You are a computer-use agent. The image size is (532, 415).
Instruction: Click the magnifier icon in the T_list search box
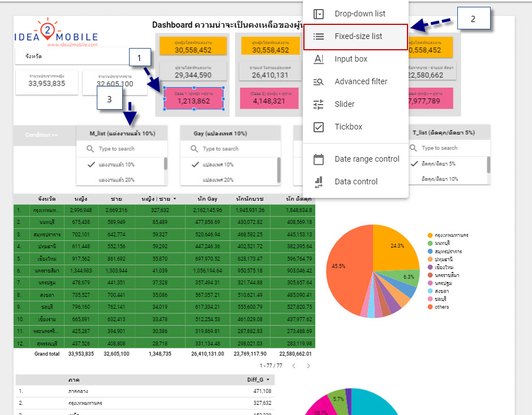(x=413, y=148)
